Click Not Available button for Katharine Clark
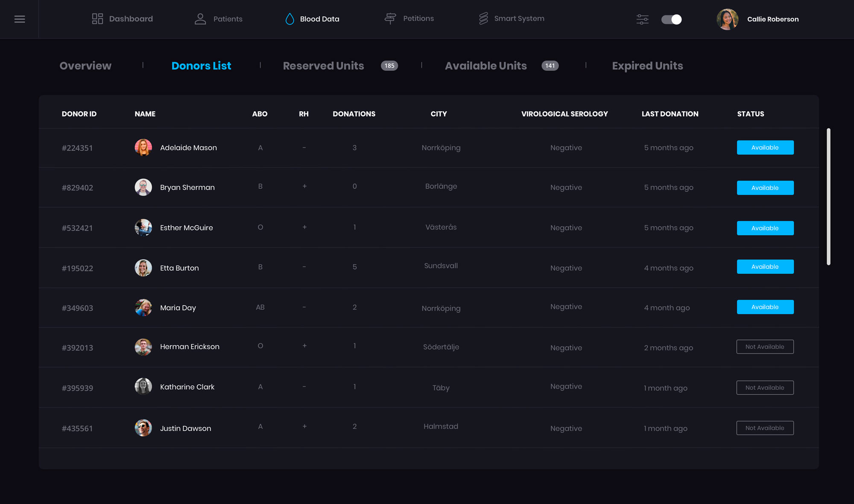Image resolution: width=854 pixels, height=504 pixels. [765, 387]
